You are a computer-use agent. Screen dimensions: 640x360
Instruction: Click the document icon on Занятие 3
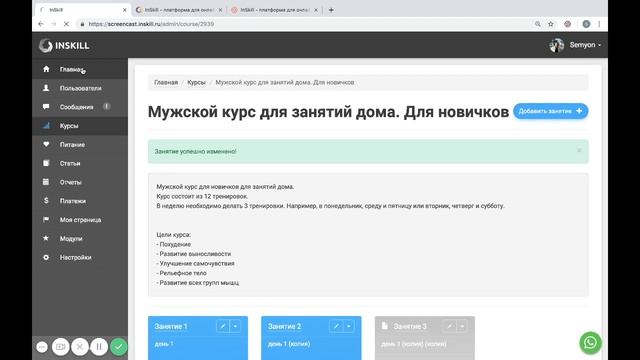(x=384, y=326)
